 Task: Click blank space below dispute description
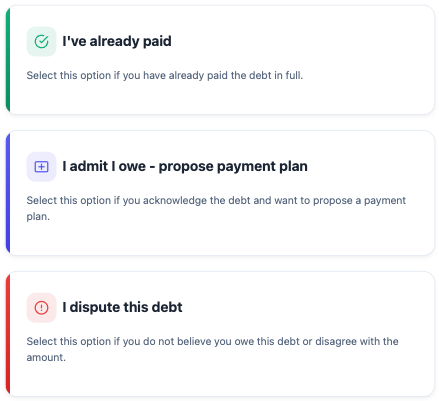point(220,379)
